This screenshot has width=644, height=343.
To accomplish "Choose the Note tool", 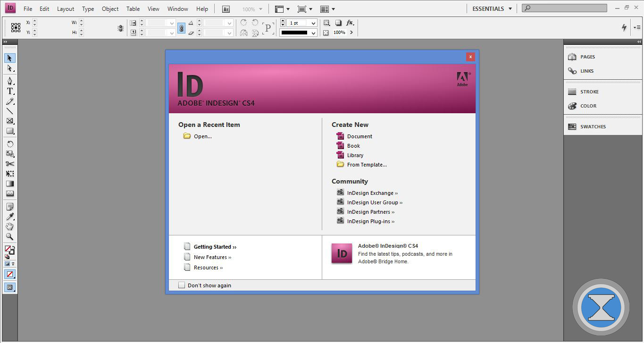I will pos(10,207).
